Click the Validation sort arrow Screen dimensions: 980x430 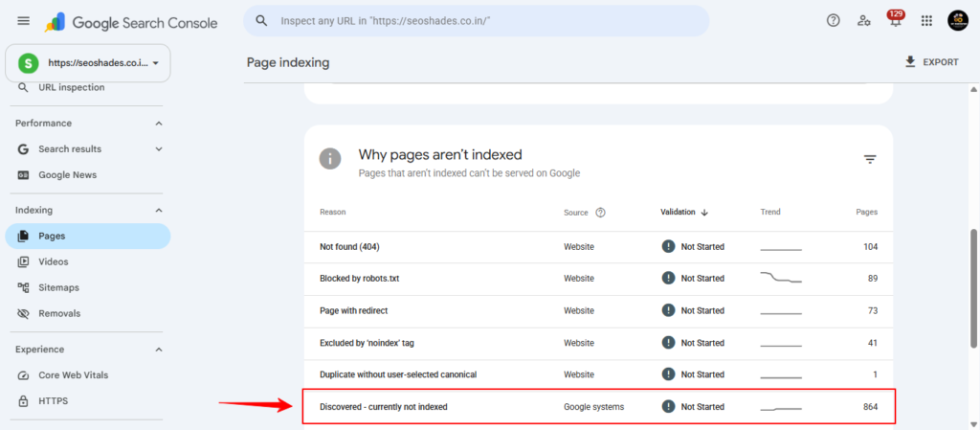[x=704, y=213]
